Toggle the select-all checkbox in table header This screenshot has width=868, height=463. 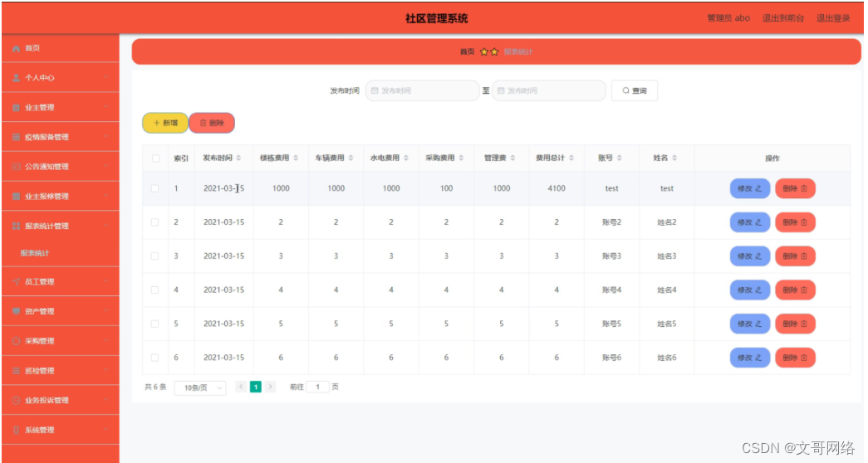(x=155, y=158)
